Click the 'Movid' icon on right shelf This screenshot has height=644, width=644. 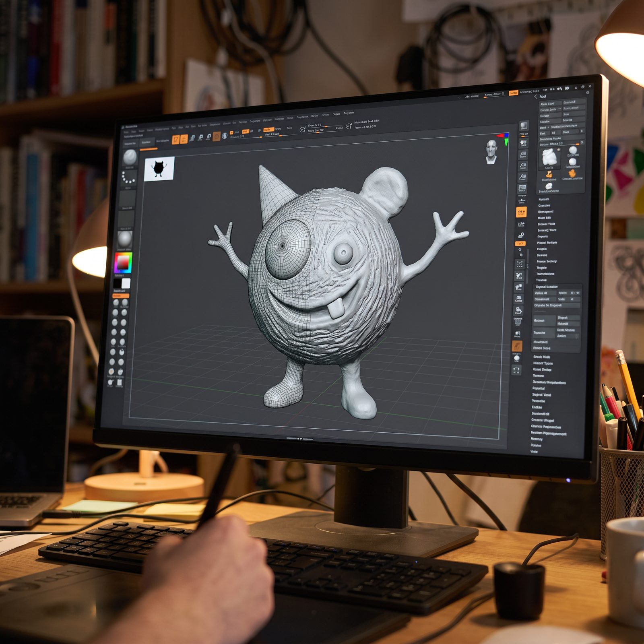click(x=517, y=334)
